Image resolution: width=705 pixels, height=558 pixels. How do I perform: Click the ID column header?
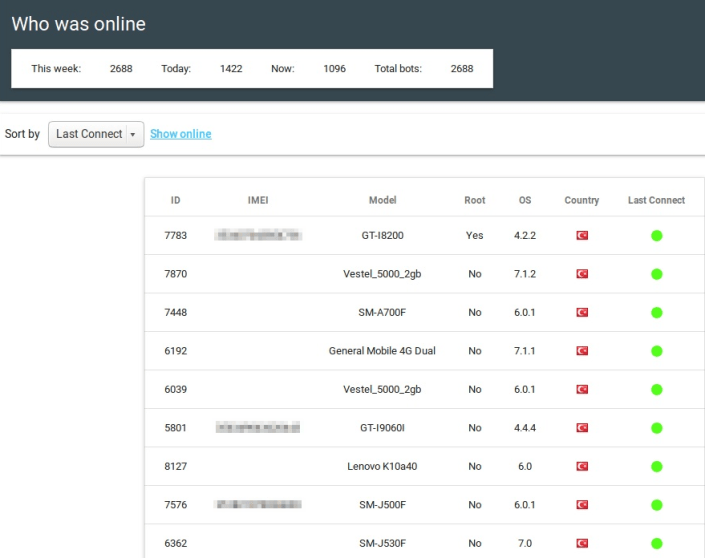pos(175,200)
